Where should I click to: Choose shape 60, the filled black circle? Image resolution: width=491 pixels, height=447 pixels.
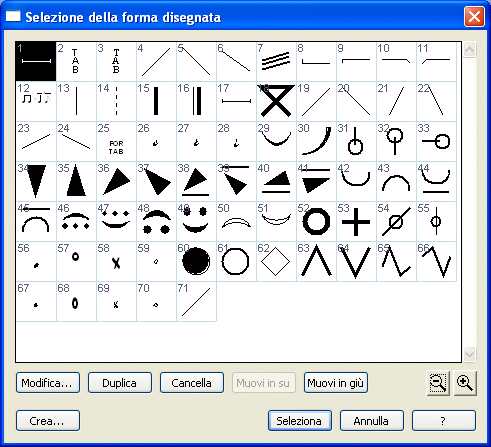[x=196, y=261]
